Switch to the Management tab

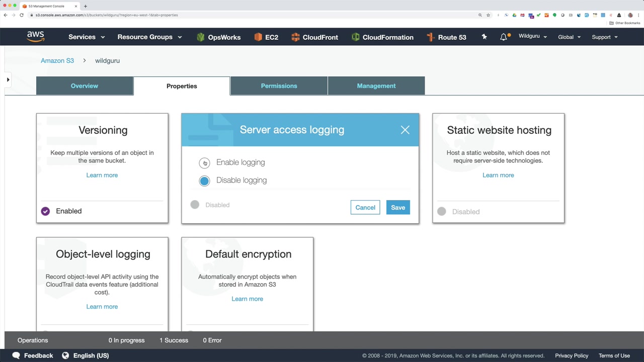[x=376, y=86]
